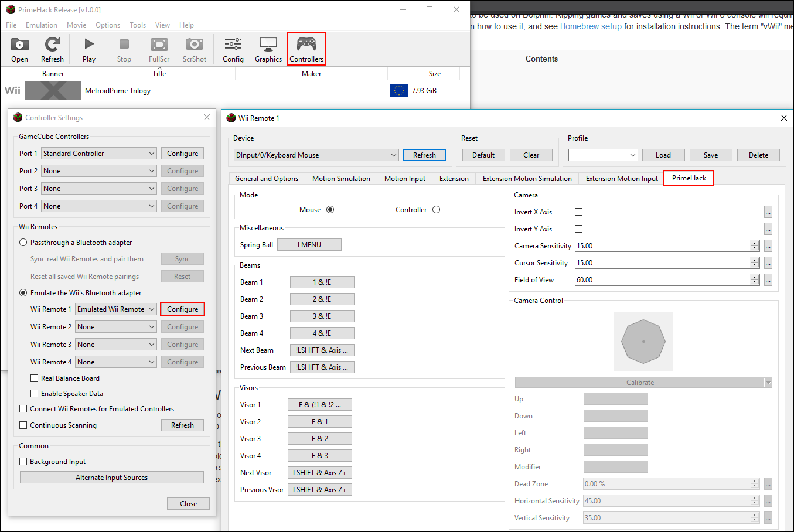Click the Refresh toolbar icon in PrimeHack

click(52, 49)
